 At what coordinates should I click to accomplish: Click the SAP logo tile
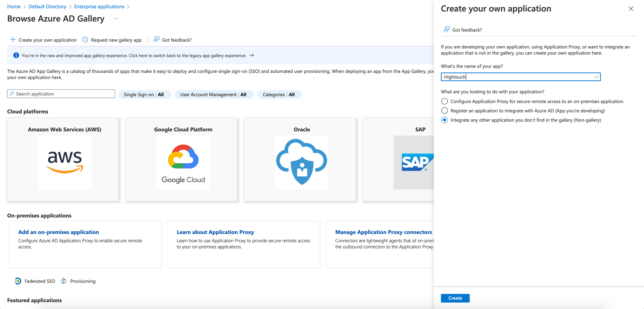414,162
